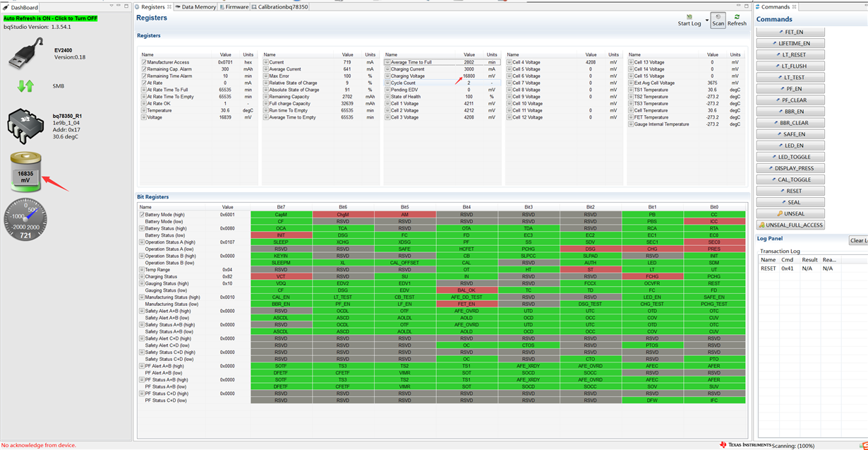Click the pencil icon beside Manufacturer Access

pos(144,62)
